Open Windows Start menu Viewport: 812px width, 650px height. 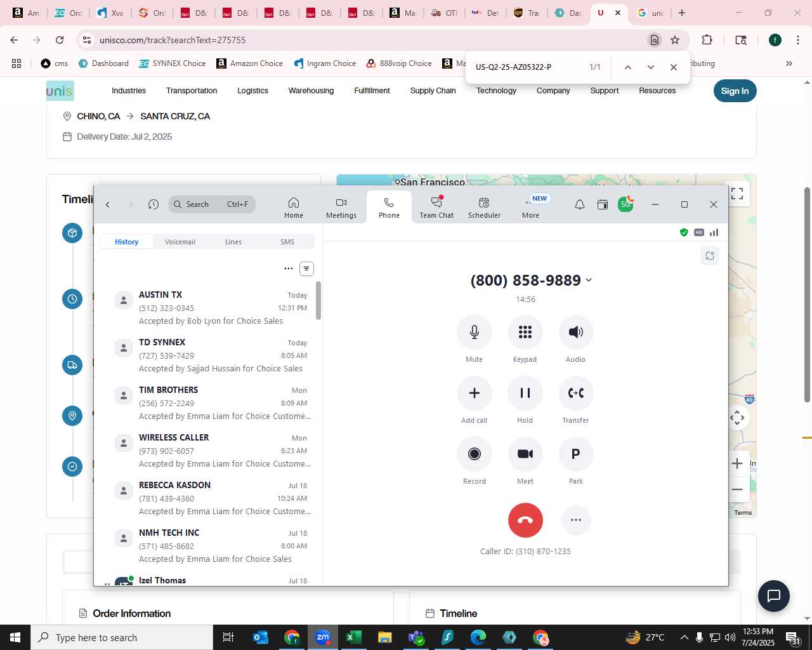pos(15,637)
